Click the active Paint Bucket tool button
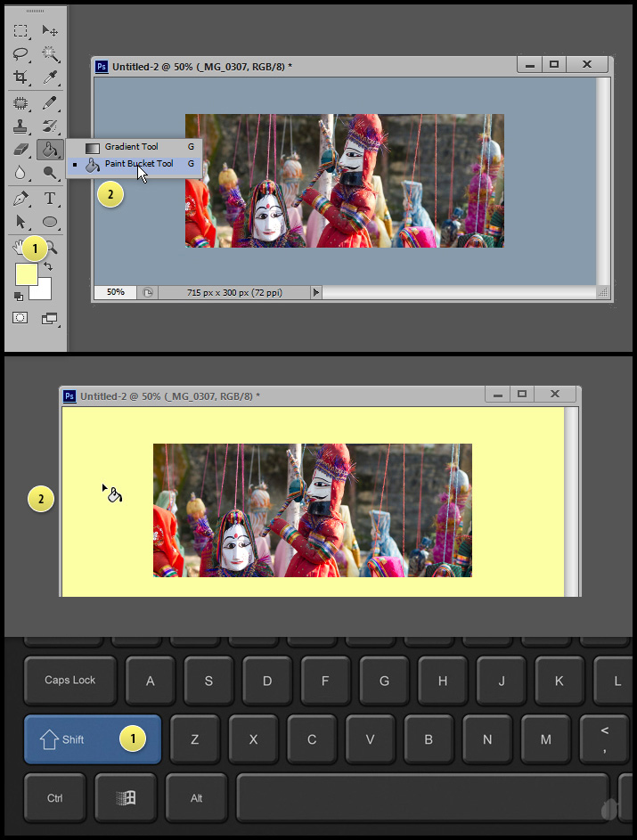The width and height of the screenshot is (637, 840). 50,150
